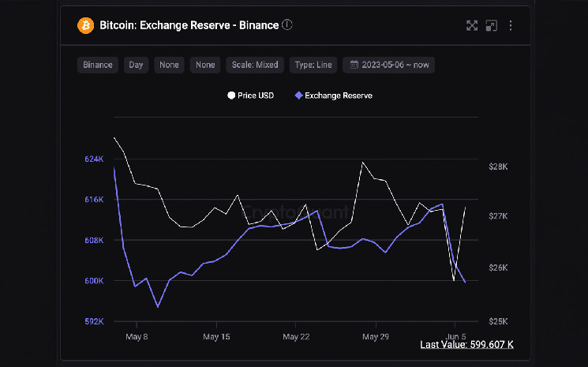Image resolution: width=588 pixels, height=367 pixels.
Task: Click the Bitcoin: Exchange Reserve - Binance title
Action: click(189, 25)
